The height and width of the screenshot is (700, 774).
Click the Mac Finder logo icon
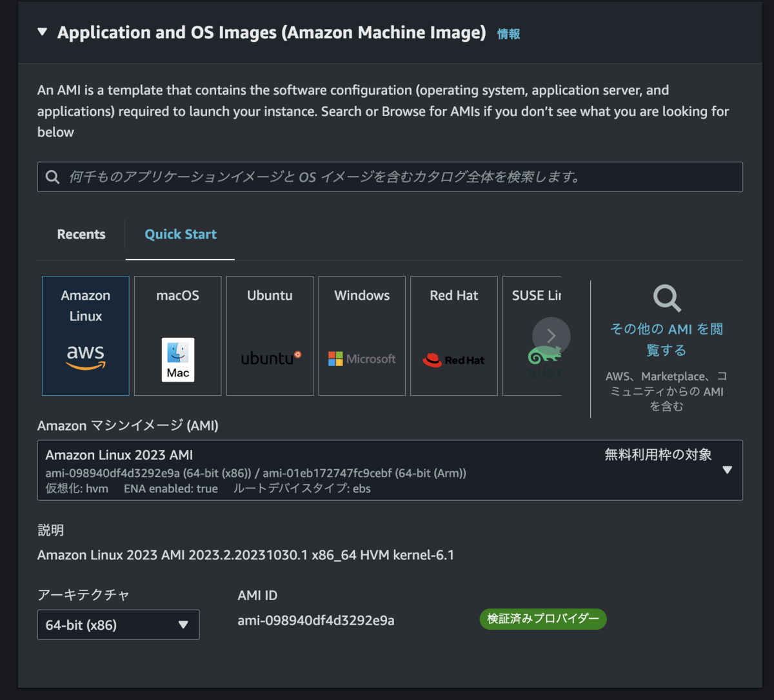coord(178,360)
